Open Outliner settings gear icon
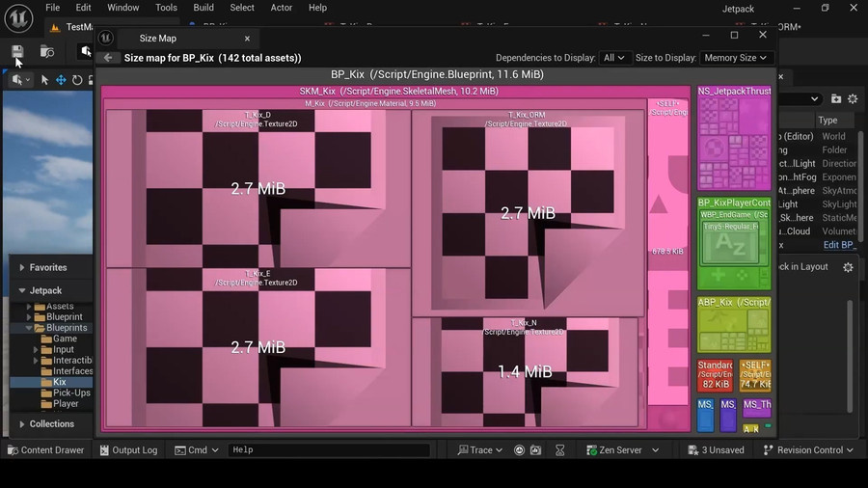Screen dimensions: 868x488 pos(853,98)
